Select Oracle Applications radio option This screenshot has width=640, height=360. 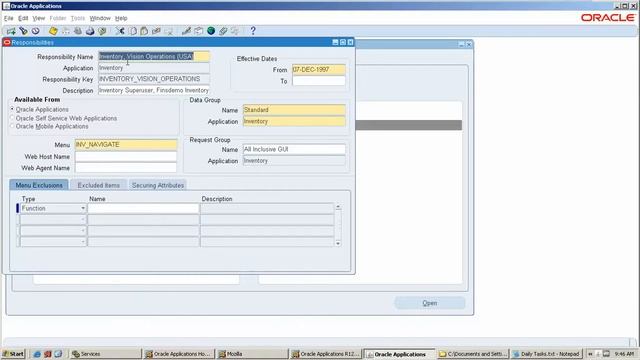coord(12,109)
